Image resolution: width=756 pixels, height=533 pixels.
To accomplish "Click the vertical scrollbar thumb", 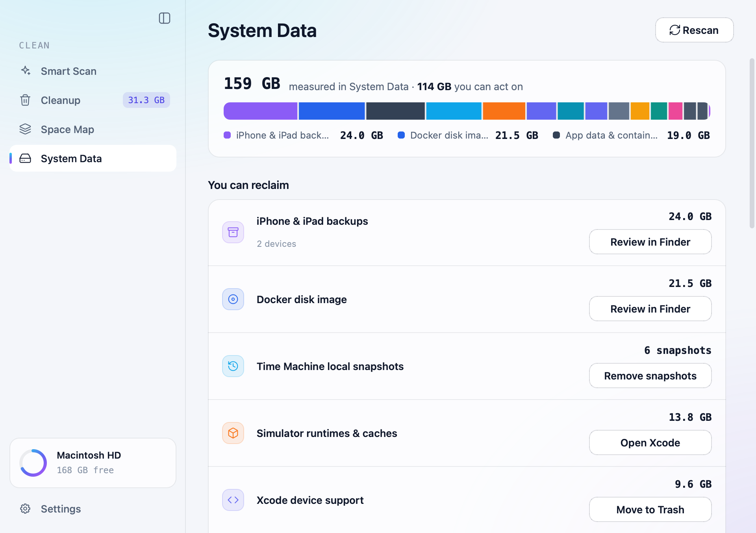I will 752,143.
